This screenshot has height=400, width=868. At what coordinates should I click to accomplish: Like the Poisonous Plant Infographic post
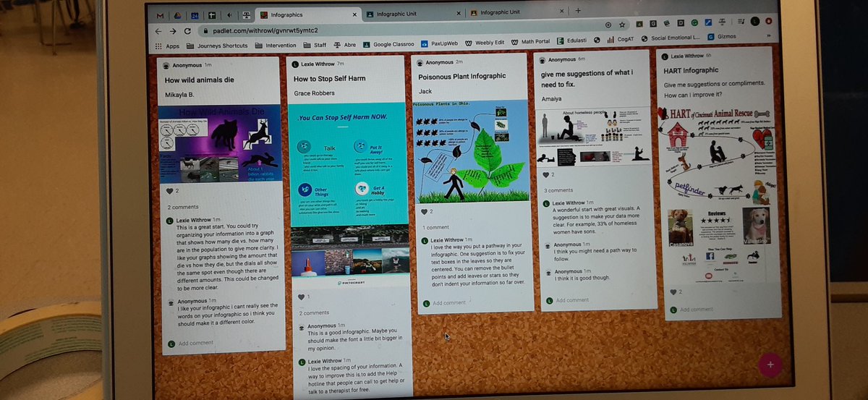(x=425, y=211)
